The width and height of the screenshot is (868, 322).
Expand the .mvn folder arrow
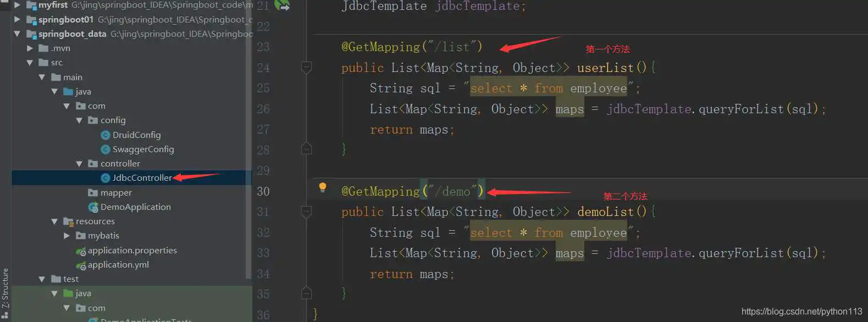point(30,48)
